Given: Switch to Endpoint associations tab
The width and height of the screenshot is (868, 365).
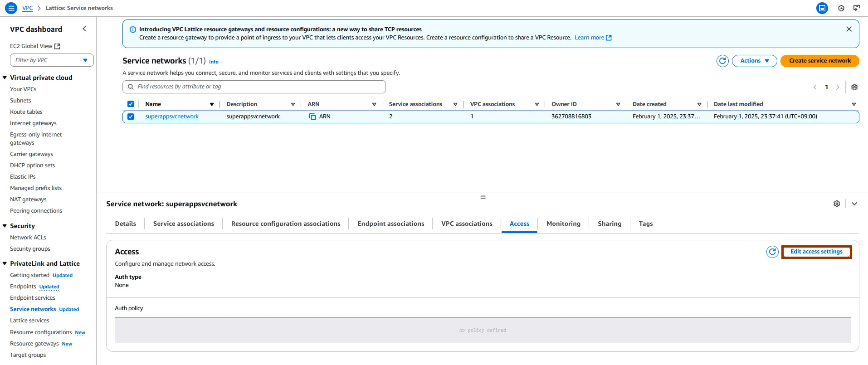Looking at the screenshot, I should click(391, 224).
